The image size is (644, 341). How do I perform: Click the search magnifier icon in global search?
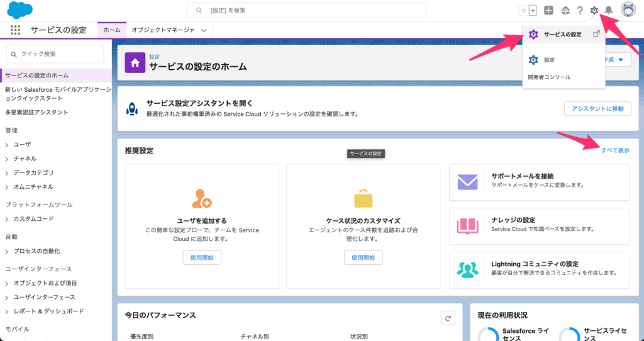tap(199, 10)
